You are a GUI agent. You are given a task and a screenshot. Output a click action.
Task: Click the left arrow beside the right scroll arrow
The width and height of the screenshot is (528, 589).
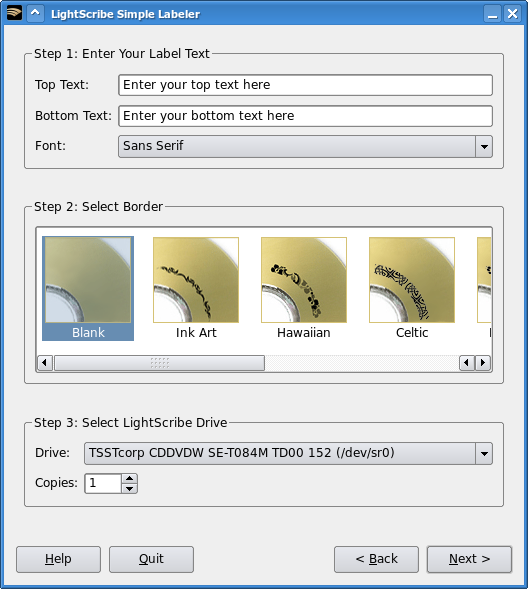pos(467,363)
